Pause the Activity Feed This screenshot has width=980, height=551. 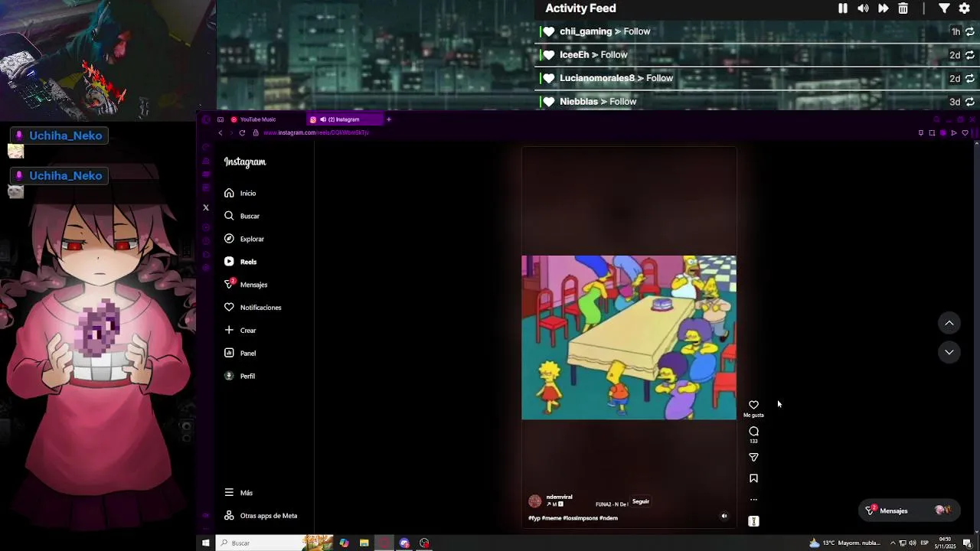(x=843, y=8)
